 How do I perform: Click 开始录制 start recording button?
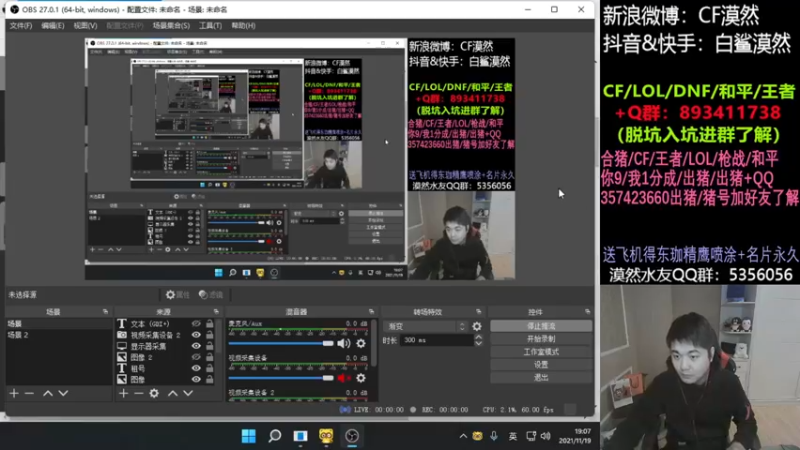(541, 339)
